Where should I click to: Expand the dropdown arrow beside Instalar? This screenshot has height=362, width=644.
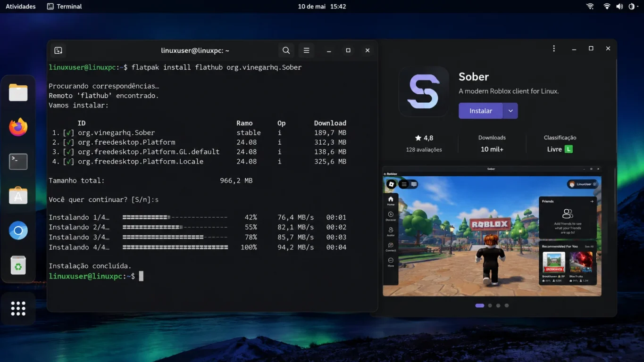point(510,111)
